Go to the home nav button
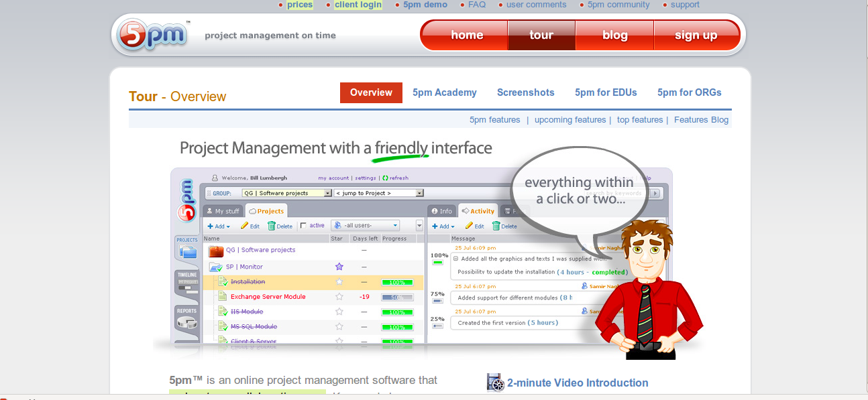Image resolution: width=868 pixels, height=400 pixels. click(x=464, y=36)
